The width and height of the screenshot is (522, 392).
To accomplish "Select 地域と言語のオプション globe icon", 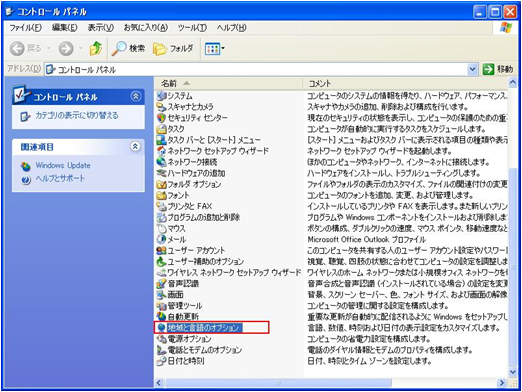I will click(x=162, y=328).
